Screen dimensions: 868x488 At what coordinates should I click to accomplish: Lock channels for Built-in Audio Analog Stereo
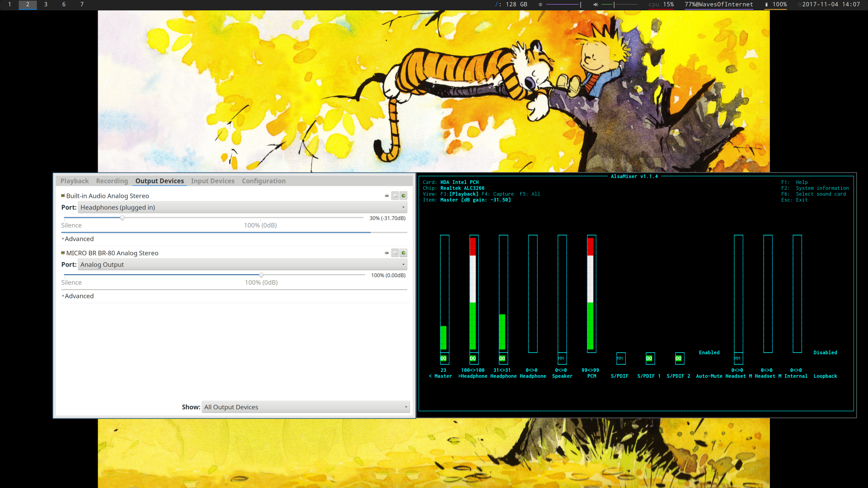pos(395,196)
